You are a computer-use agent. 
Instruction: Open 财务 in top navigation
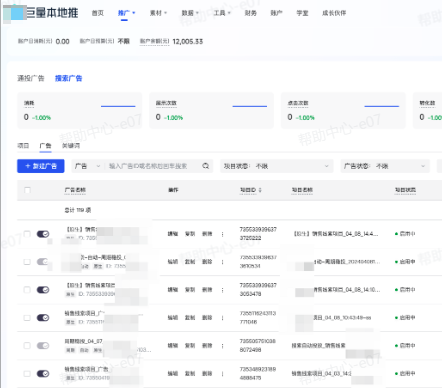[x=251, y=13]
